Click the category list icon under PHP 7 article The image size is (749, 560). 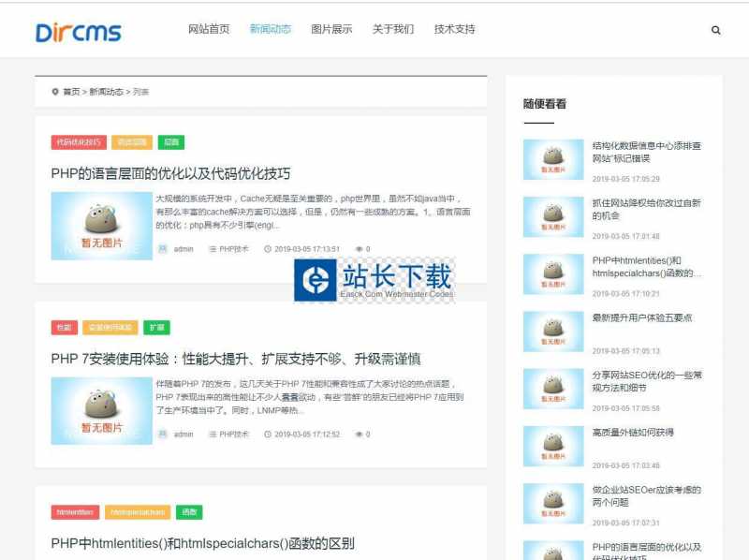(x=213, y=435)
